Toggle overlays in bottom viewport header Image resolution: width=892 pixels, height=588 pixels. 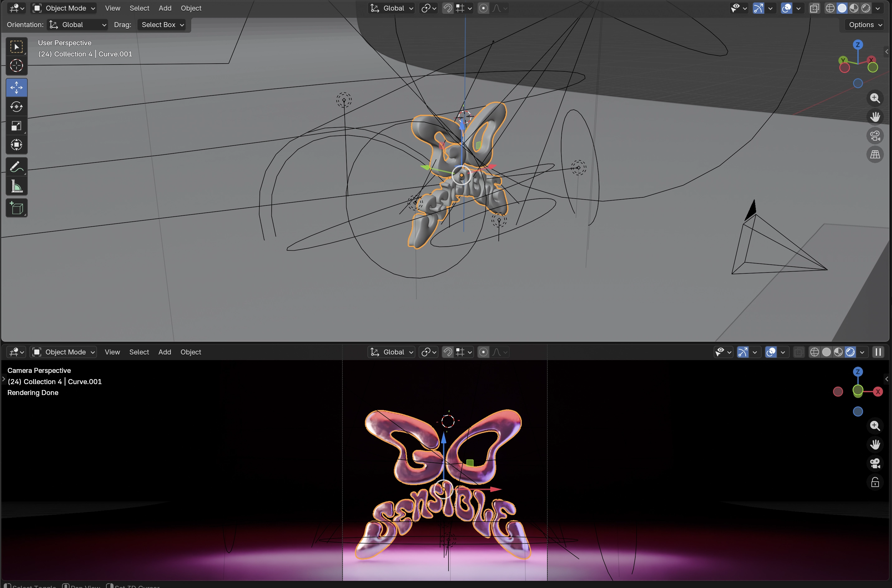coord(771,352)
